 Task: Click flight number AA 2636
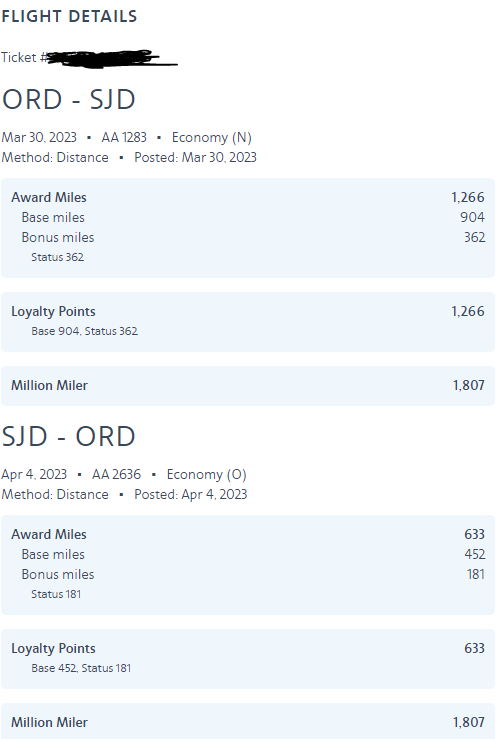click(116, 474)
